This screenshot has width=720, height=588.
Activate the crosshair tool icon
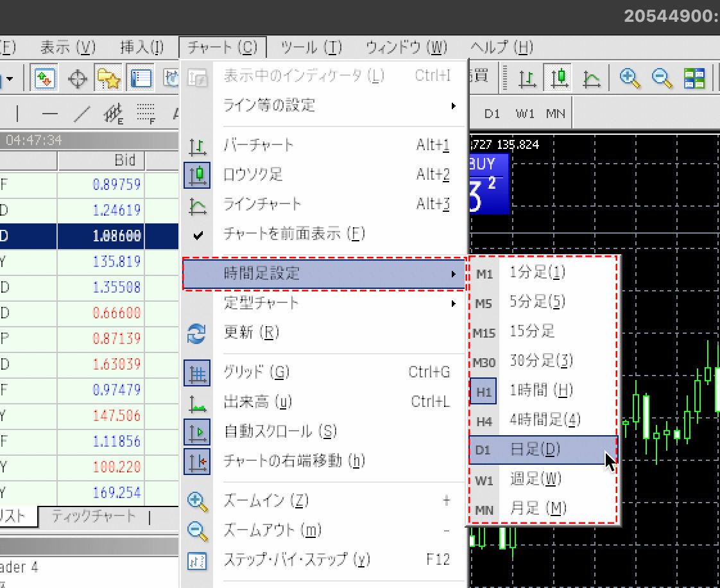pos(76,78)
